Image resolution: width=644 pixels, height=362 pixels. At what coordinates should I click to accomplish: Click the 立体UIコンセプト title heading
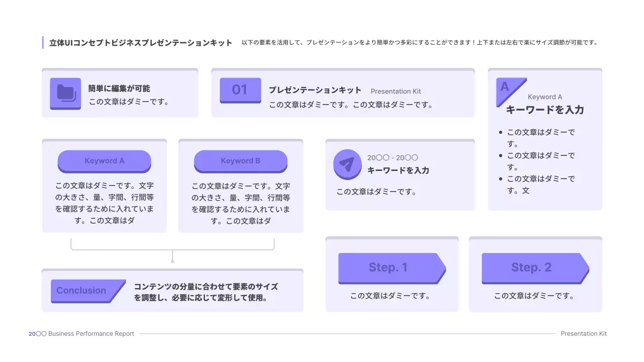[x=139, y=43]
